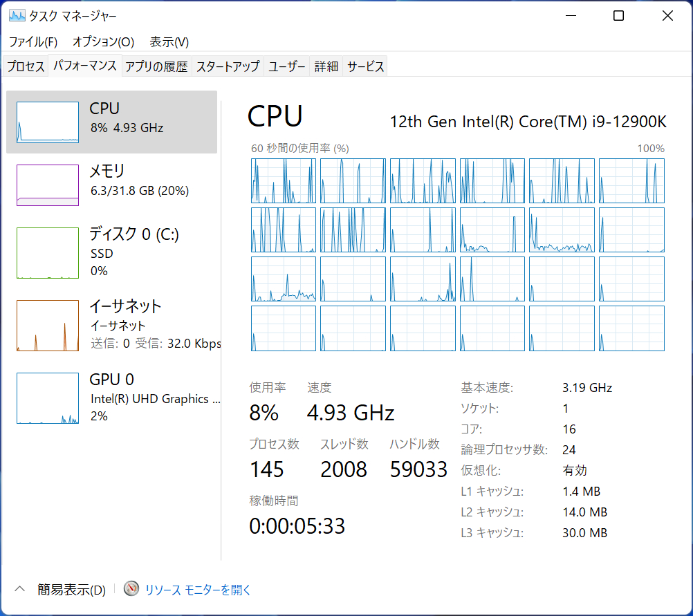
Task: Open the オプション(O) menu
Action: pyautogui.click(x=103, y=41)
